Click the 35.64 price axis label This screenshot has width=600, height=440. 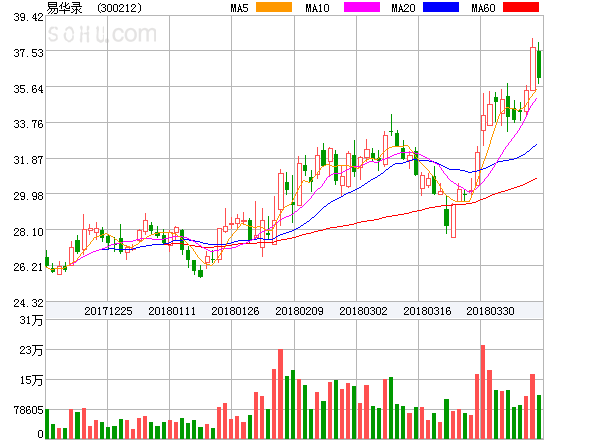(x=28, y=89)
